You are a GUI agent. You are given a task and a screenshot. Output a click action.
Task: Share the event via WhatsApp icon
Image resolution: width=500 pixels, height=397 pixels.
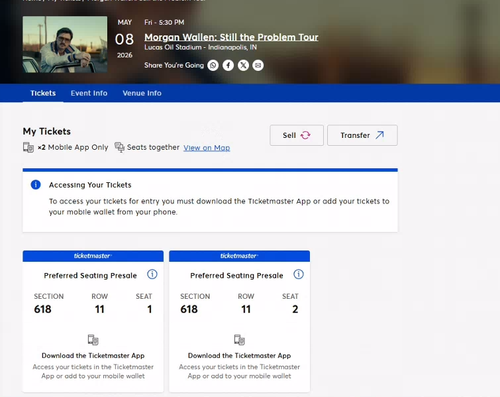213,65
